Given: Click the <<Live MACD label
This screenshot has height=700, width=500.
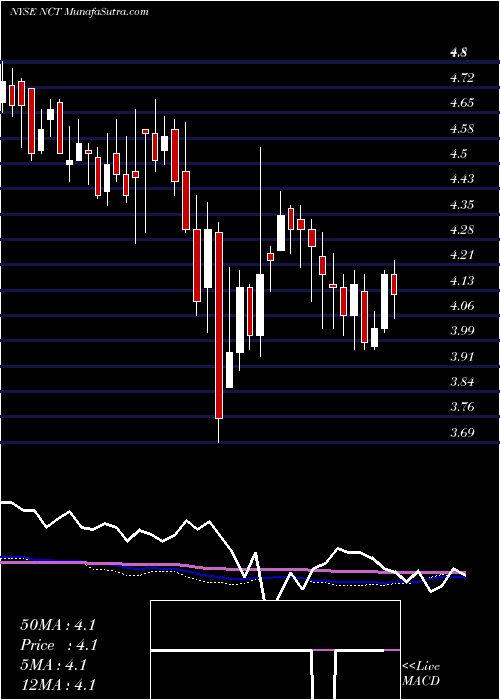Looking at the screenshot, I should point(421,673).
